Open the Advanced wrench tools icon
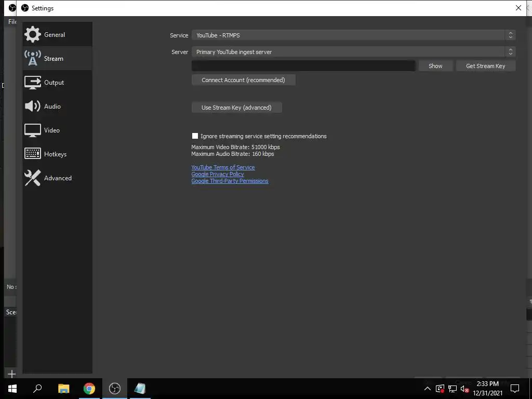 (33, 178)
